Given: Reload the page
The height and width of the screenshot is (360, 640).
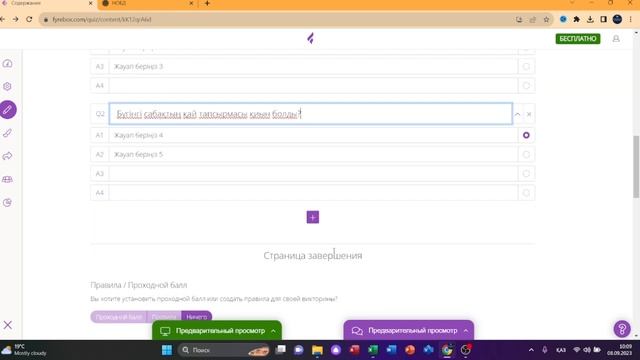Looking at the screenshot, I should click(x=29, y=19).
